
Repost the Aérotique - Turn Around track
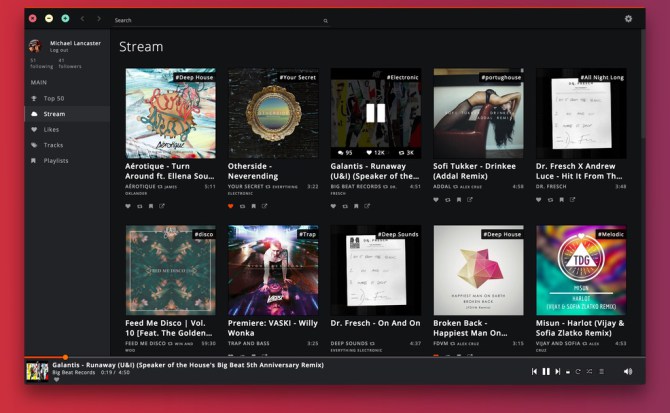pos(139,206)
